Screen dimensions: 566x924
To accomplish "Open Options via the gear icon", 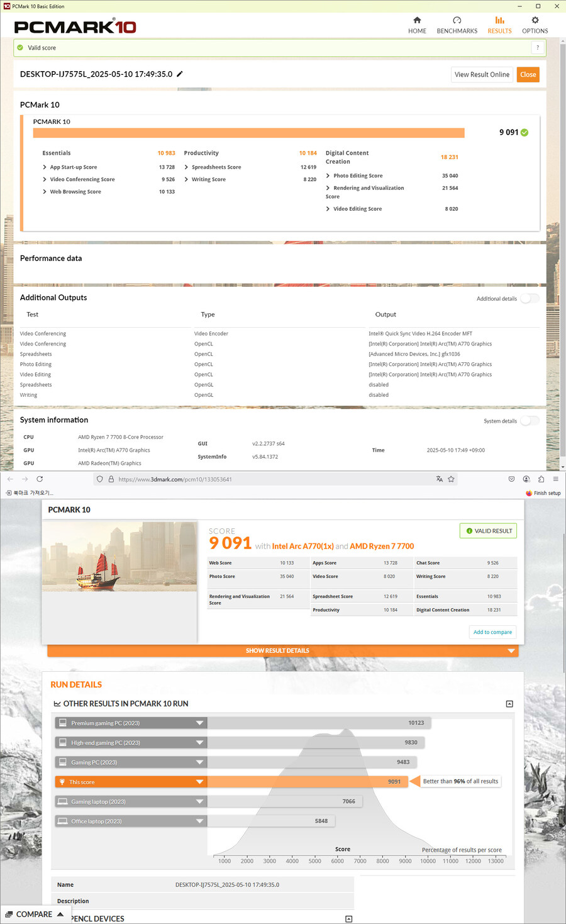I will (x=535, y=21).
